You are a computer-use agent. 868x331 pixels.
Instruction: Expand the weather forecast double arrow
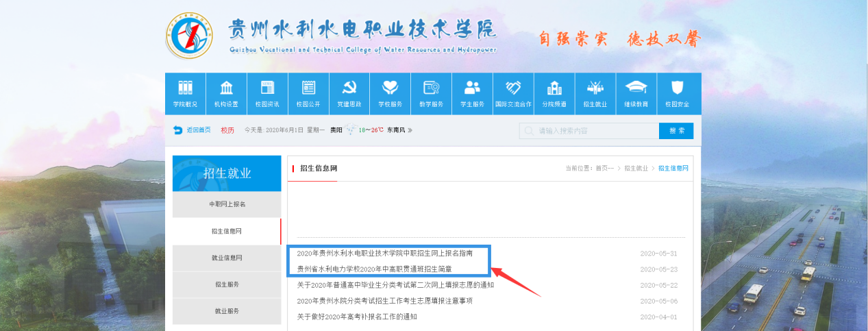coord(410,130)
